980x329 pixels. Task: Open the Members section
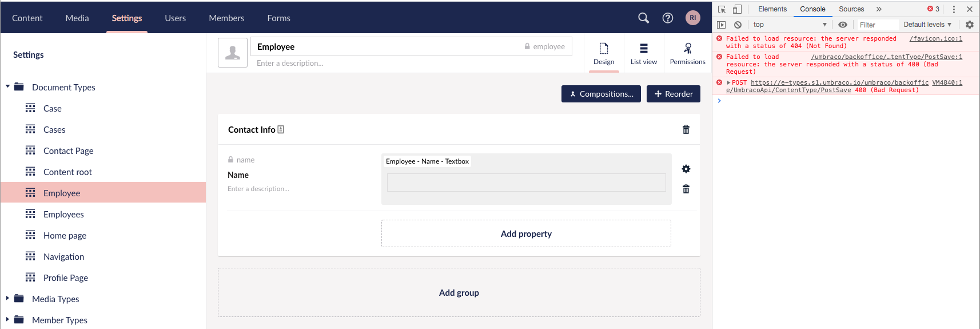pyautogui.click(x=226, y=18)
